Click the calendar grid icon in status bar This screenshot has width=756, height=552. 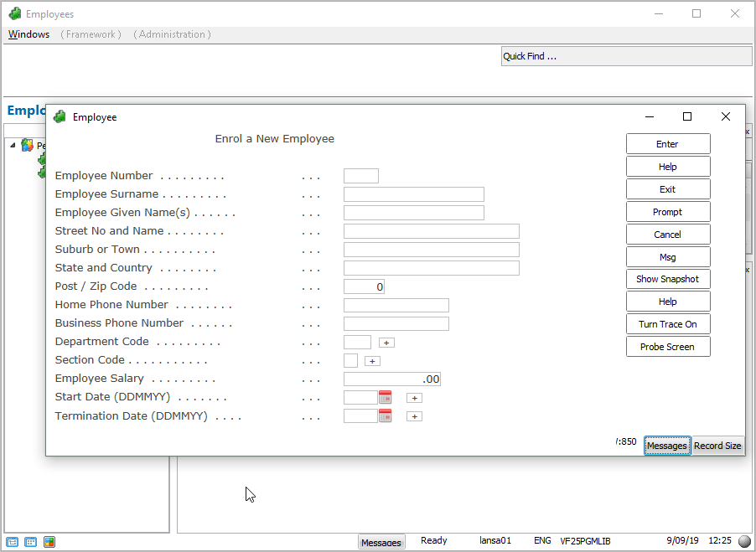click(30, 542)
